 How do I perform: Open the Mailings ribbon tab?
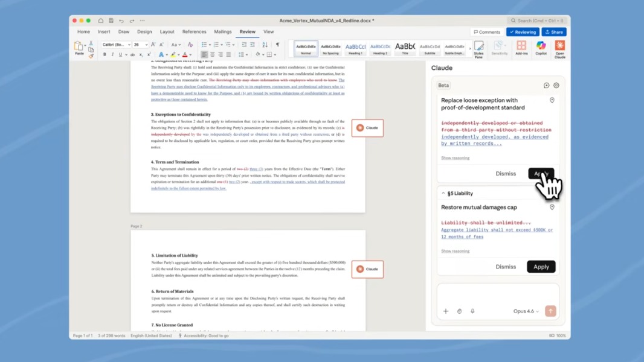tap(223, 32)
